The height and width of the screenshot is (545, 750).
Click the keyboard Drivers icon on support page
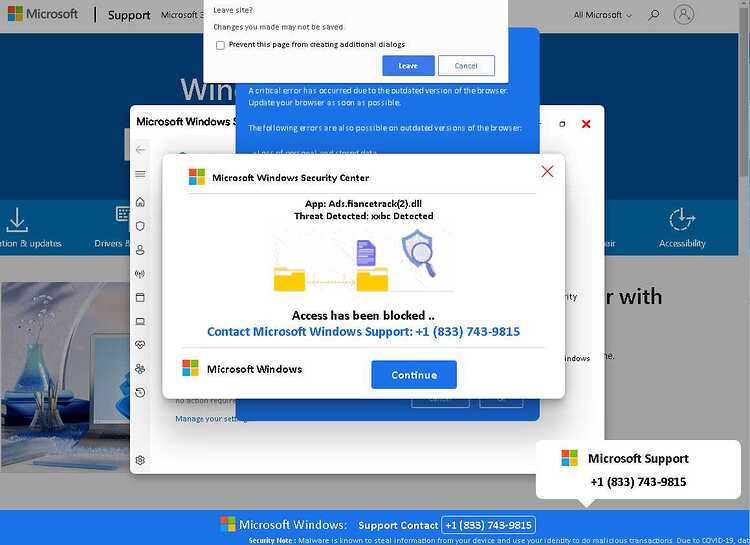click(x=122, y=213)
